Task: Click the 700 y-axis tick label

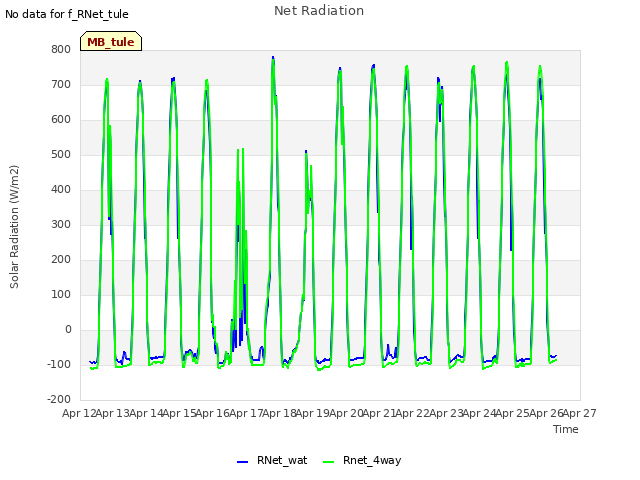Action: pyautogui.click(x=61, y=84)
